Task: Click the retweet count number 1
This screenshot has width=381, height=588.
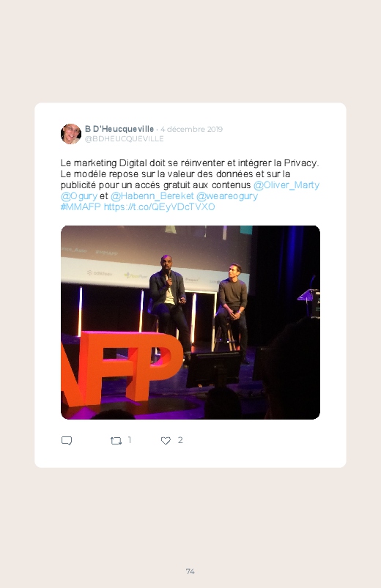Action: point(130,440)
